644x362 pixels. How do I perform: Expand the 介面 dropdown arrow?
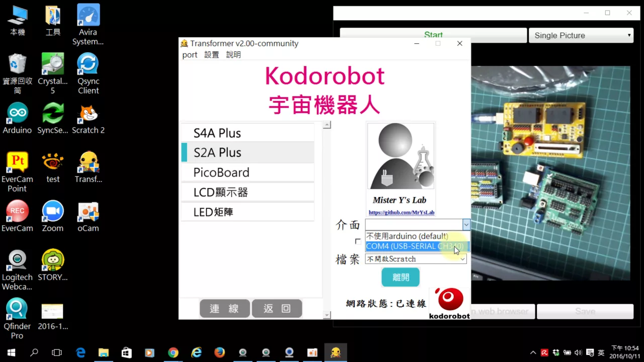(x=466, y=225)
